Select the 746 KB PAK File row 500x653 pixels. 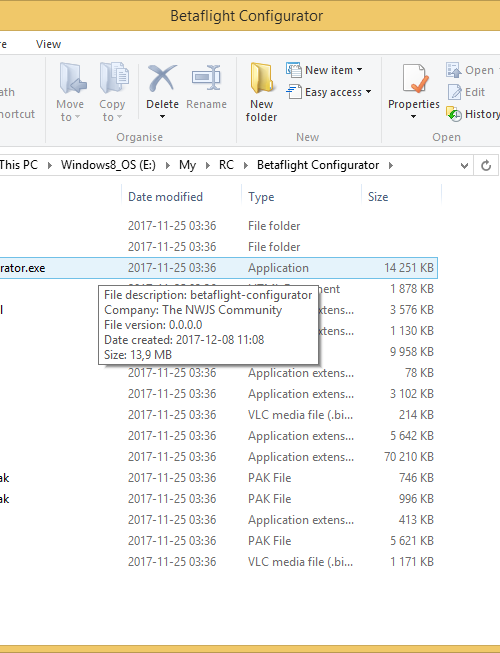[x=219, y=478]
